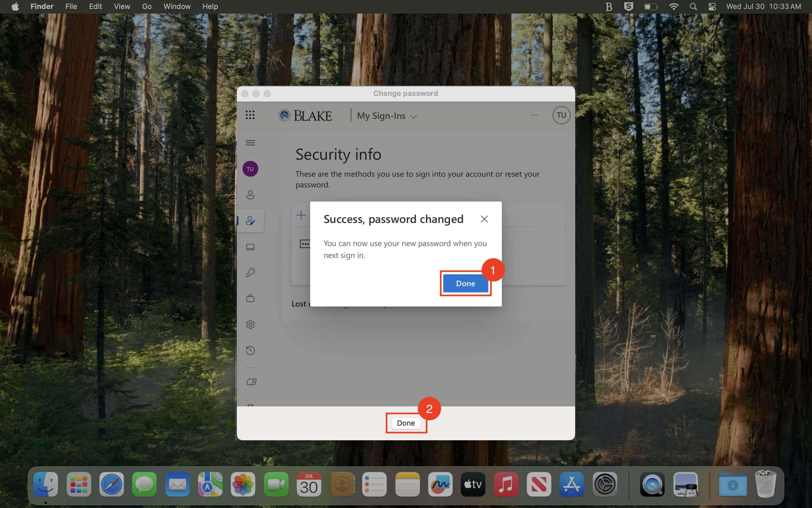Open the View menu
This screenshot has height=508, width=812.
point(122,6)
